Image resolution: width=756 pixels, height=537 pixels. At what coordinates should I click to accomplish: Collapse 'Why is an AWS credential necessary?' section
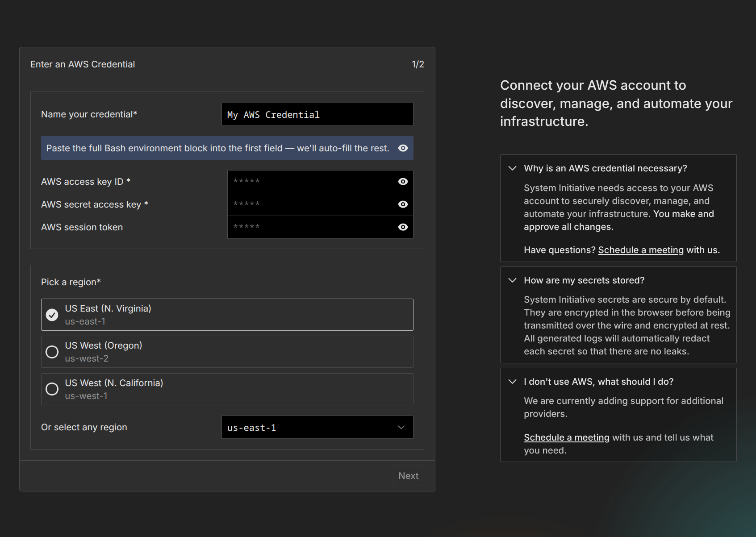[513, 168]
